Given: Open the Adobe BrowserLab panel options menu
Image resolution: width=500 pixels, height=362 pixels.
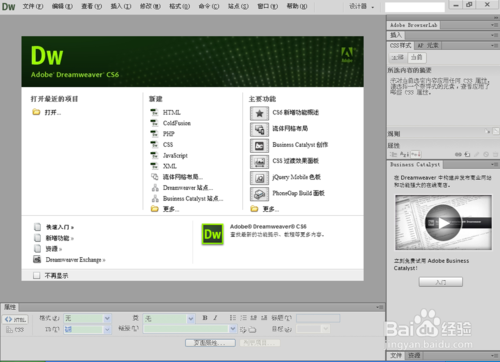Looking at the screenshot, I should click(494, 25).
